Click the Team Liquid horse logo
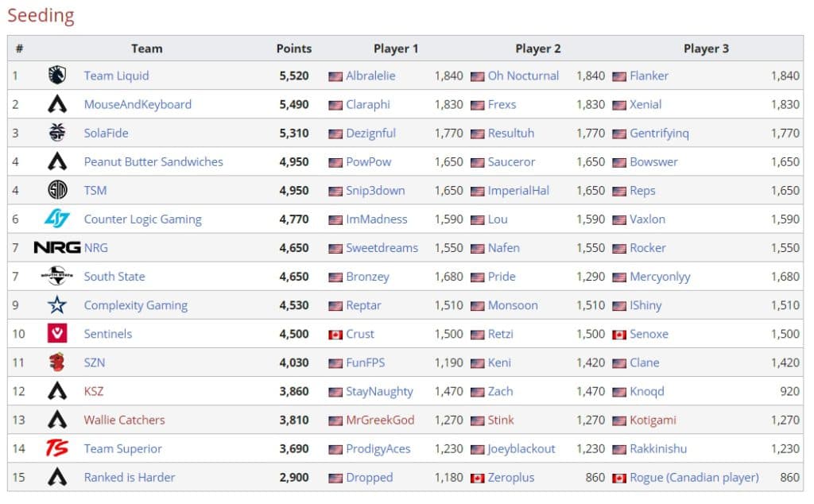This screenshot has height=504, width=814. [x=56, y=76]
